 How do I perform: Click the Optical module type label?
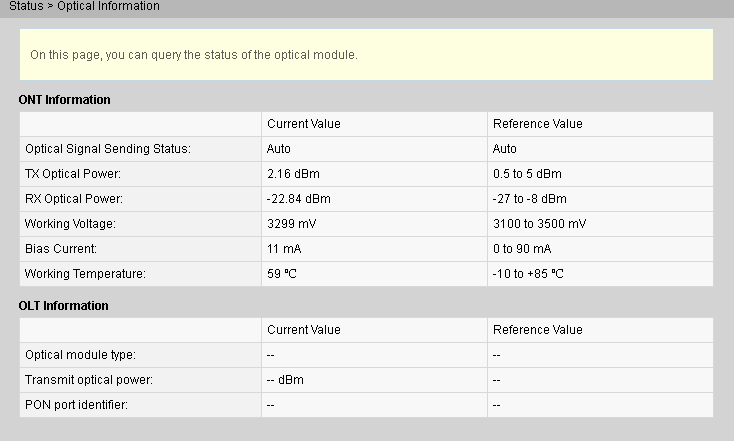(x=80, y=355)
